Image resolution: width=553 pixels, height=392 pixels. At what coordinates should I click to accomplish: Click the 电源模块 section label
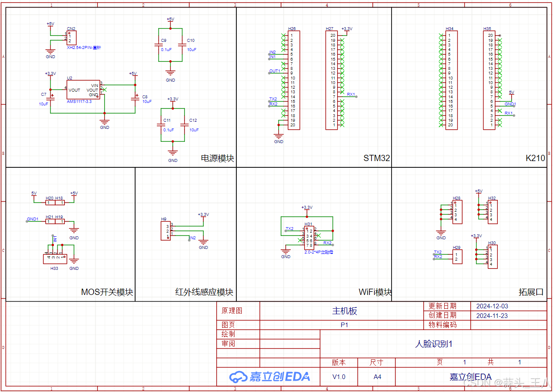(218, 158)
